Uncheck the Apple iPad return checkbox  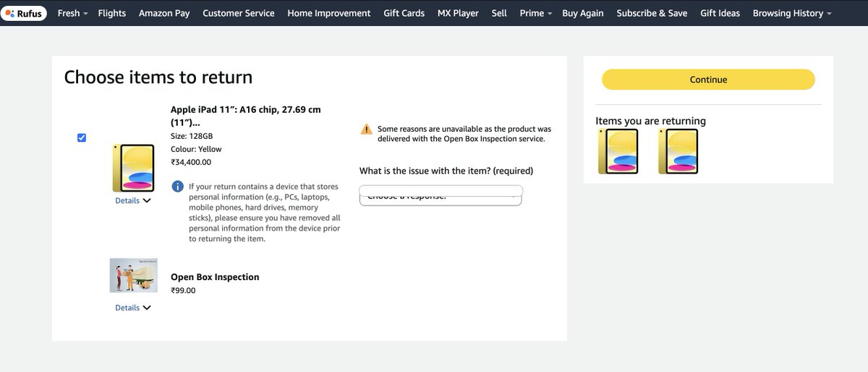click(82, 138)
